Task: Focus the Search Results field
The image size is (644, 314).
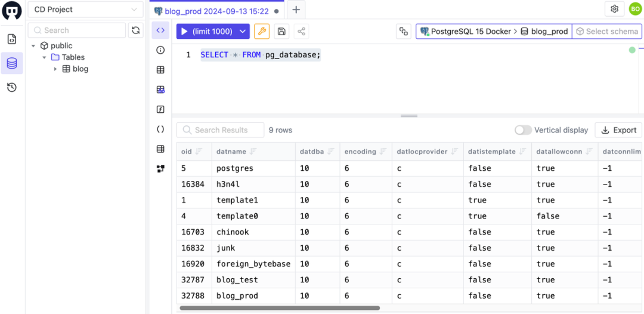Action: tap(220, 130)
